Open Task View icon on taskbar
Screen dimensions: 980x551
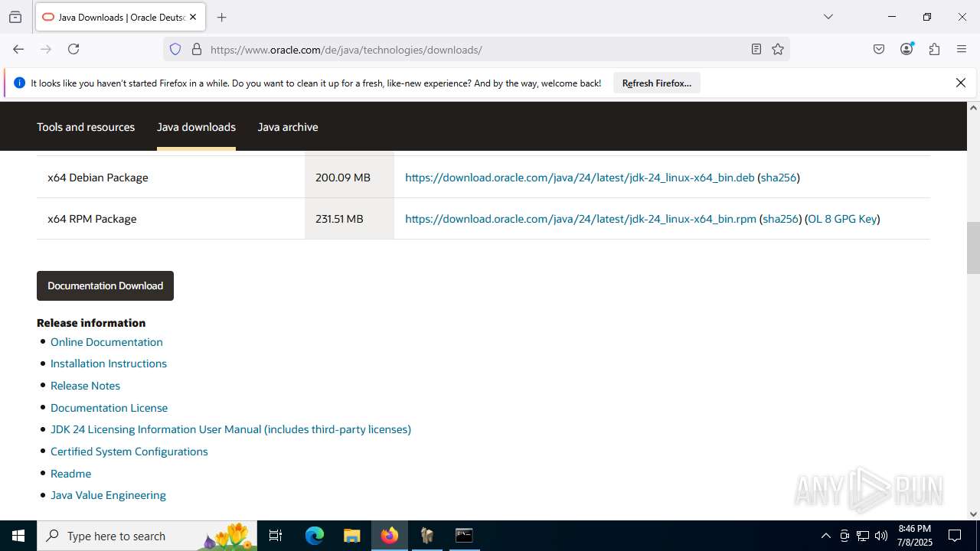[276, 536]
